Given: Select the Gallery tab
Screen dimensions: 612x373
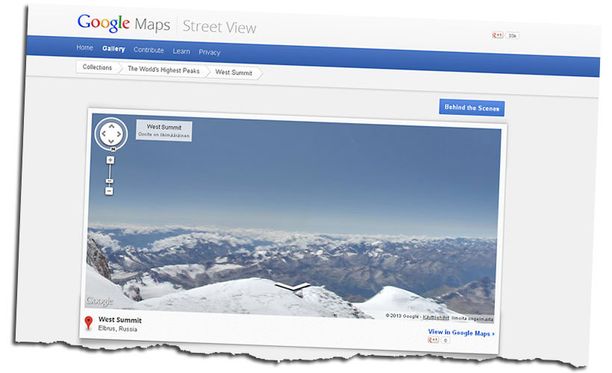Looking at the screenshot, I should point(114,49).
